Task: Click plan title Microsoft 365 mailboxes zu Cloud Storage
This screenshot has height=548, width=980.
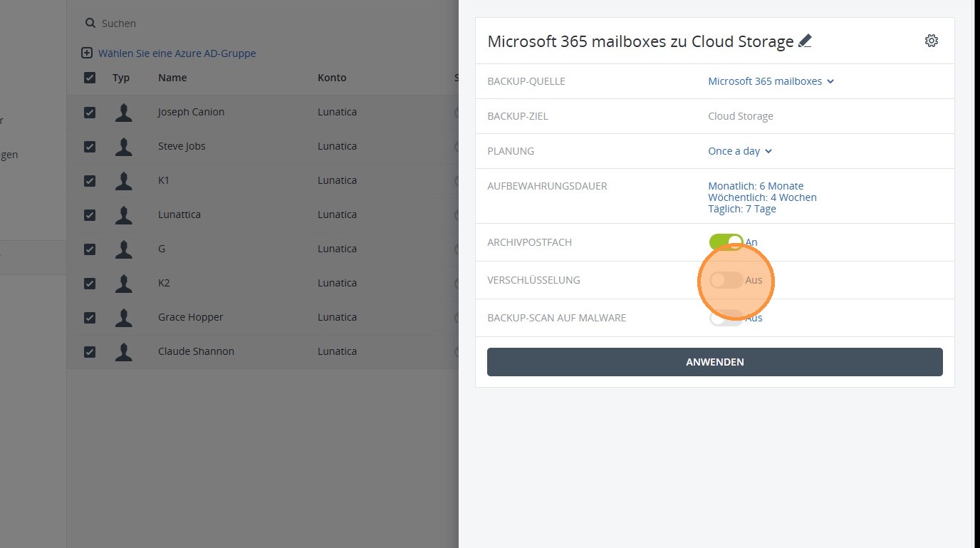Action: [640, 41]
